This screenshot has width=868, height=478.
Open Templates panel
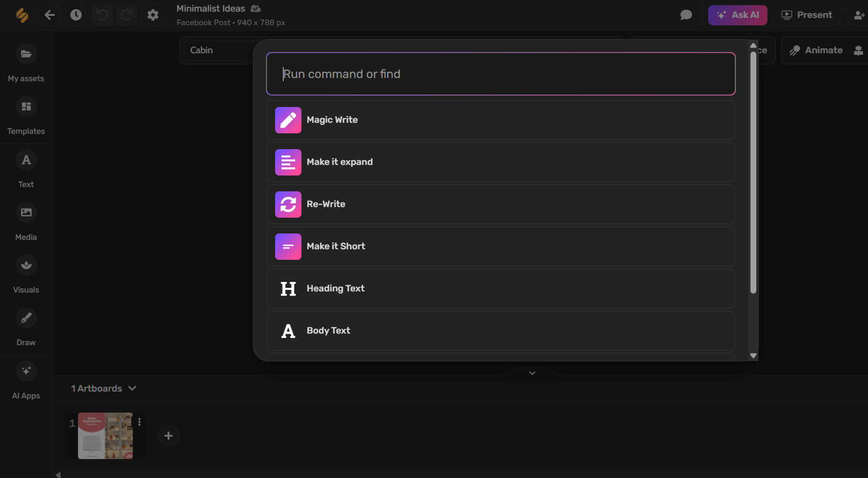[x=26, y=115]
